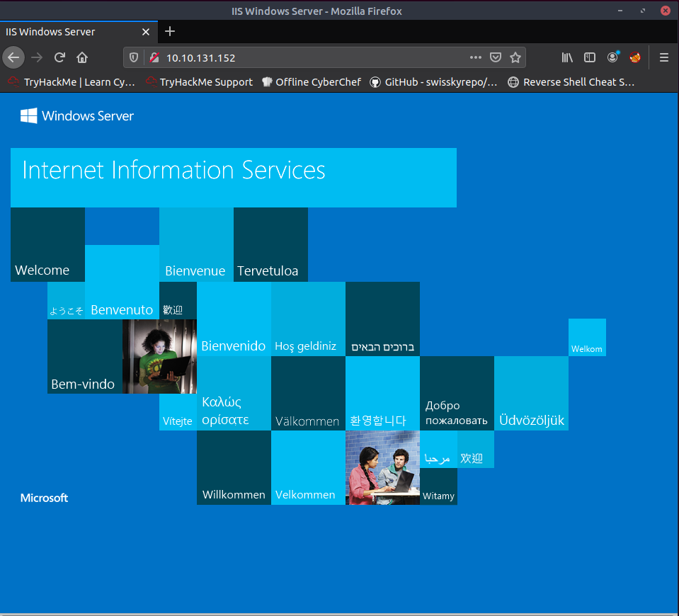Open page actions three-dot menu

click(x=476, y=57)
